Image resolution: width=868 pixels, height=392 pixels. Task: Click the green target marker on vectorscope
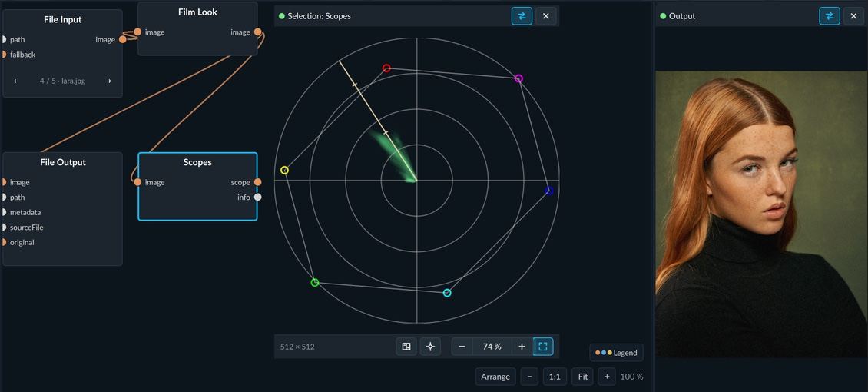tap(314, 282)
